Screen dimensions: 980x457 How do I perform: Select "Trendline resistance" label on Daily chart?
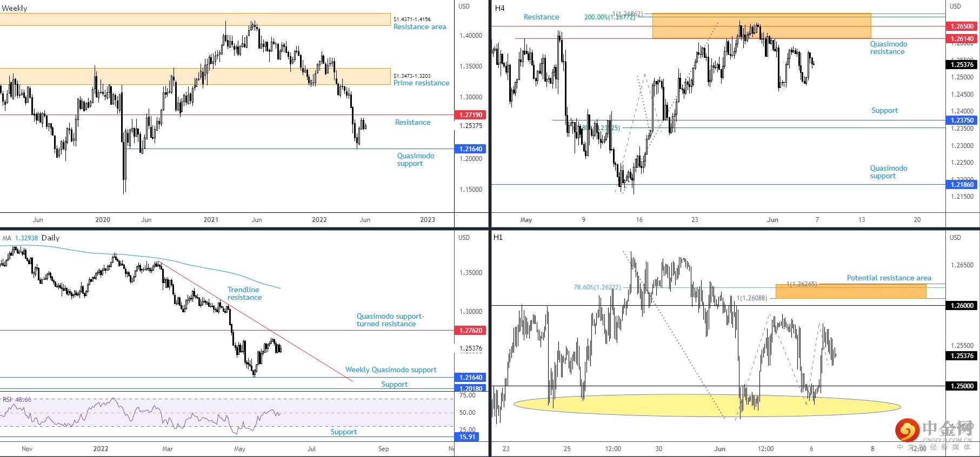point(244,294)
